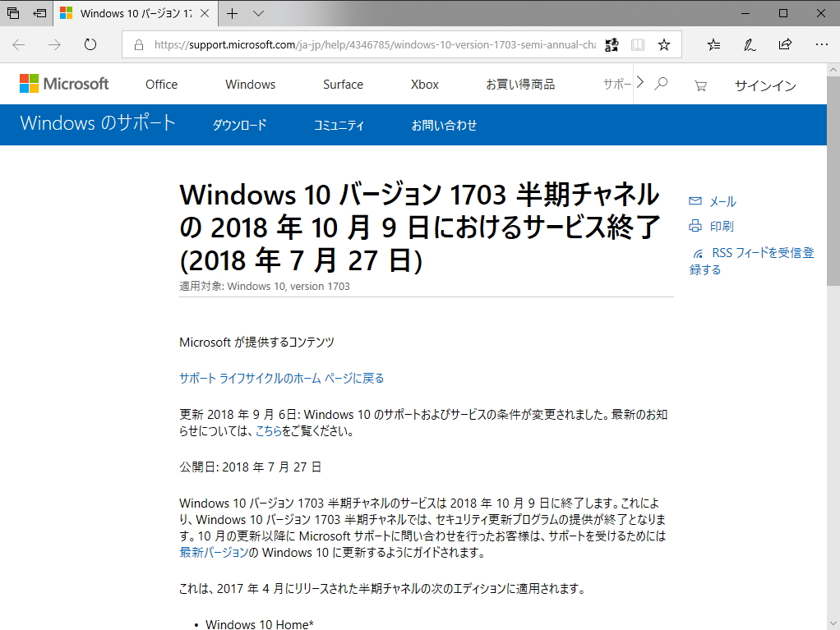Click the メール link text
840x630 pixels.
(x=722, y=202)
